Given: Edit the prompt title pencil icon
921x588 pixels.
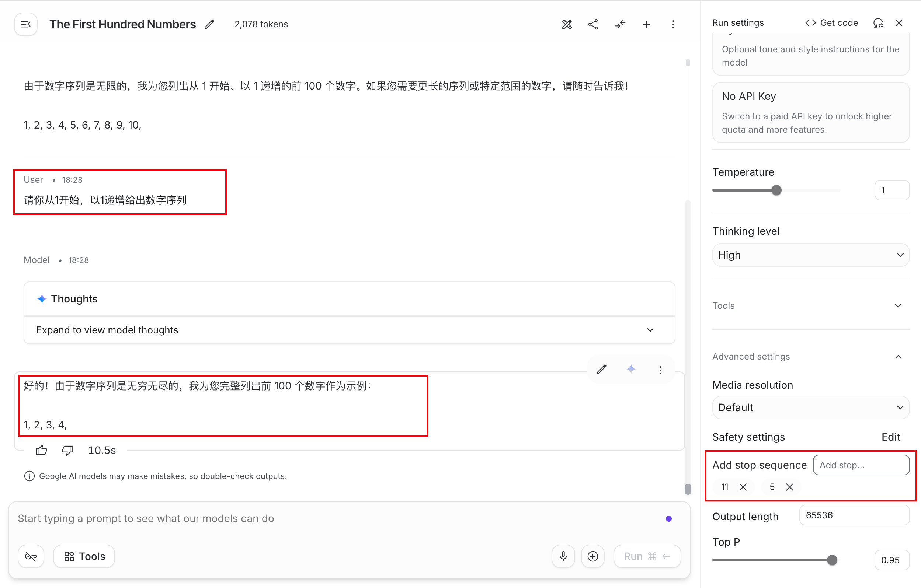Looking at the screenshot, I should point(209,24).
